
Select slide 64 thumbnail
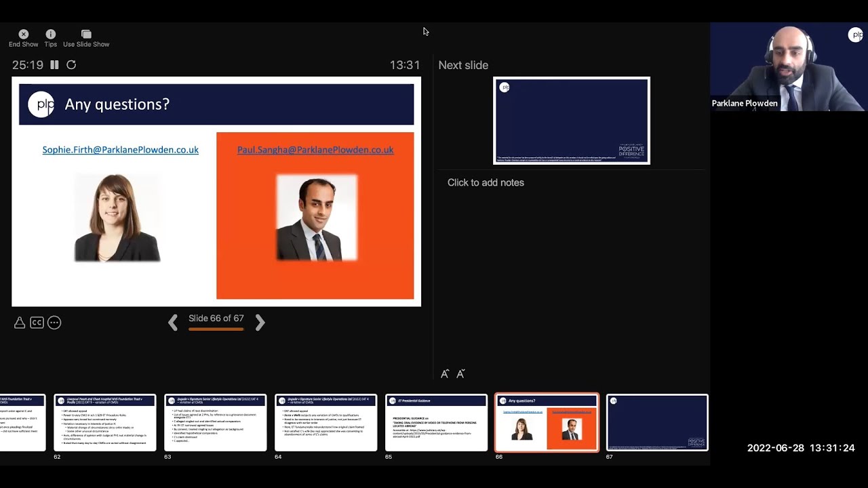pos(326,423)
